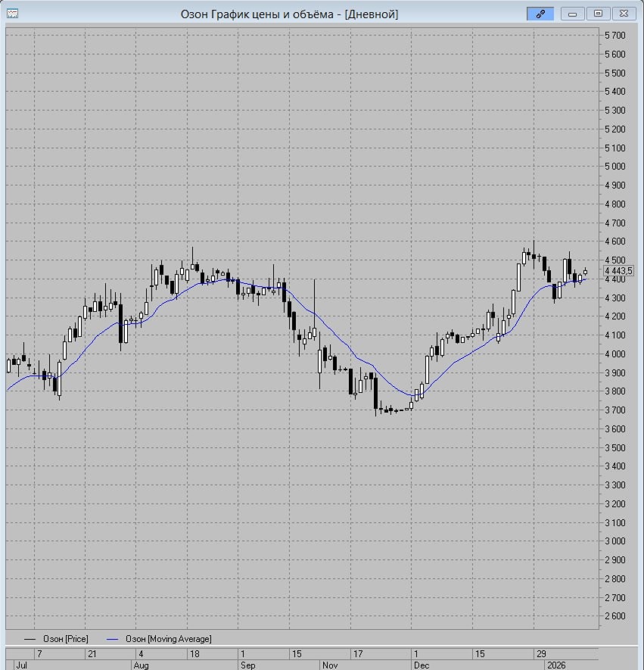Click the date 21 under July
The width and height of the screenshot is (644, 670).
92,654
